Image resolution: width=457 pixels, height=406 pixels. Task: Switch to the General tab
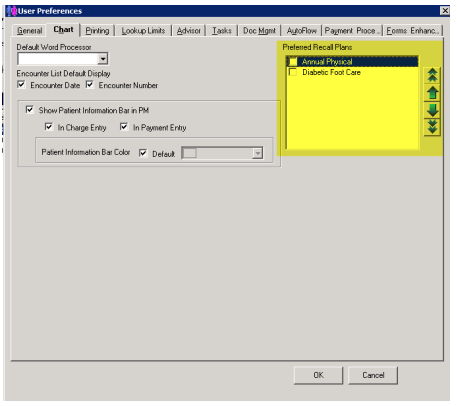(x=29, y=31)
